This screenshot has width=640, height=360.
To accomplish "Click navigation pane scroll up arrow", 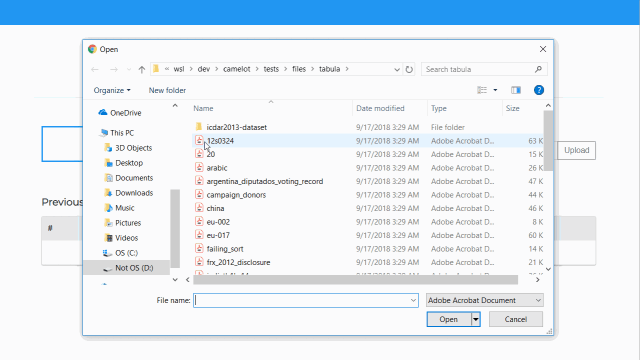I will tap(175, 106).
